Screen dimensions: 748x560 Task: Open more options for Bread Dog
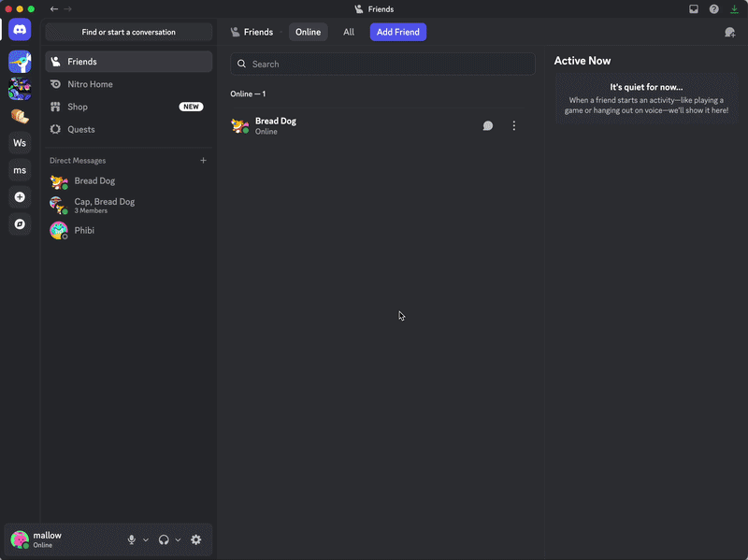coord(513,125)
